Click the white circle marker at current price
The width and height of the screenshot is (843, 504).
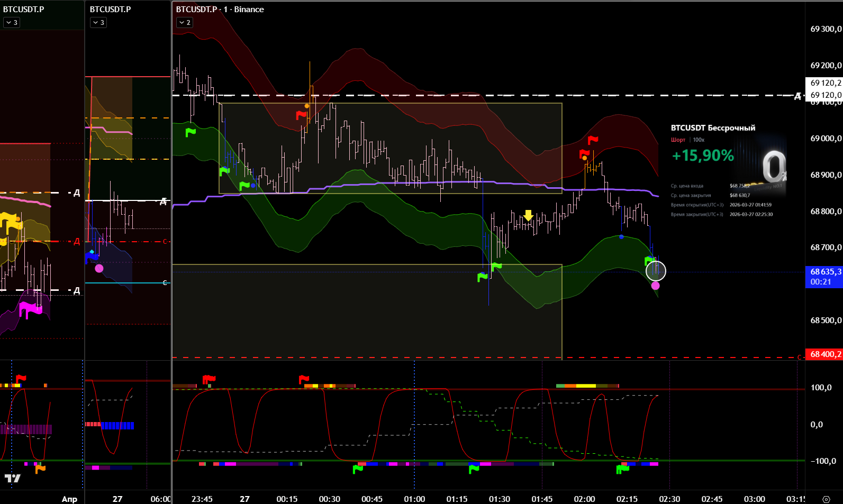(656, 271)
